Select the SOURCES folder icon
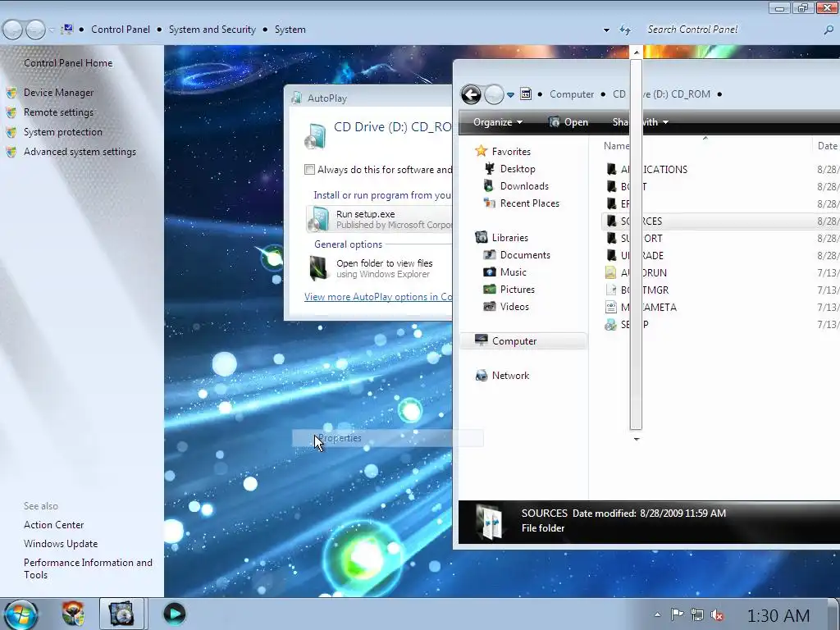 pyautogui.click(x=611, y=221)
